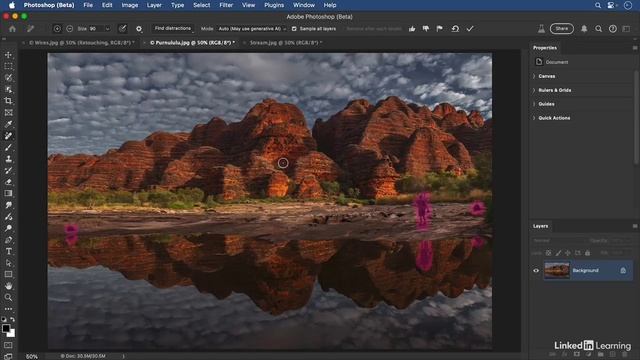Open the help question mark icon
The image size is (640, 360).
click(x=613, y=29)
